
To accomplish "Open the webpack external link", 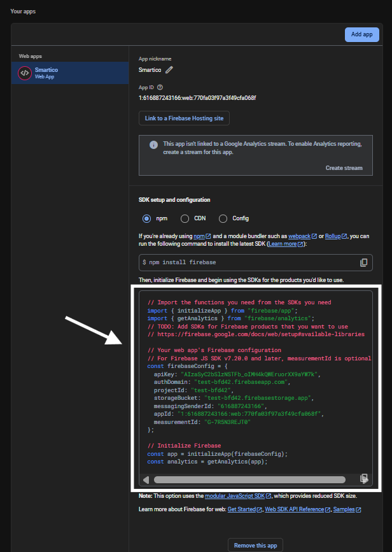I will click(x=302, y=236).
